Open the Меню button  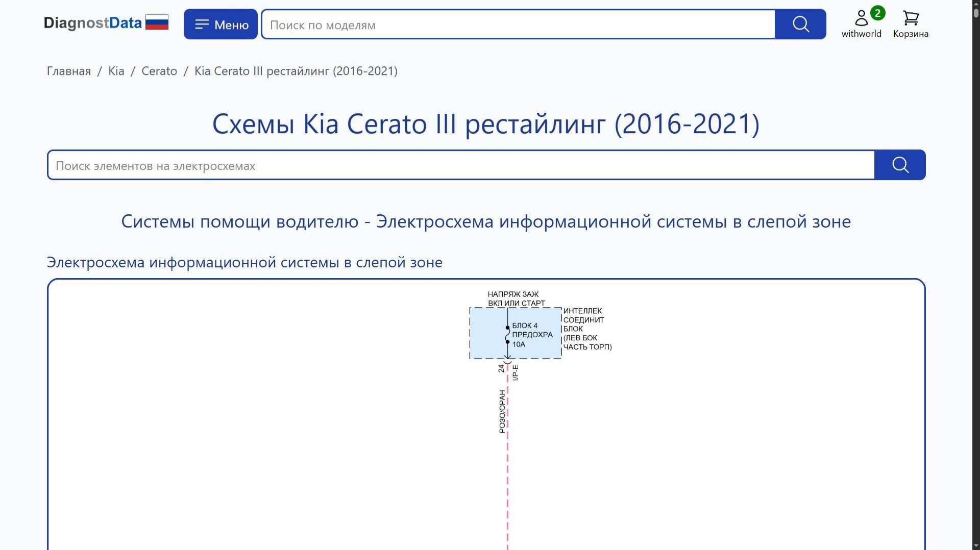pos(220,24)
